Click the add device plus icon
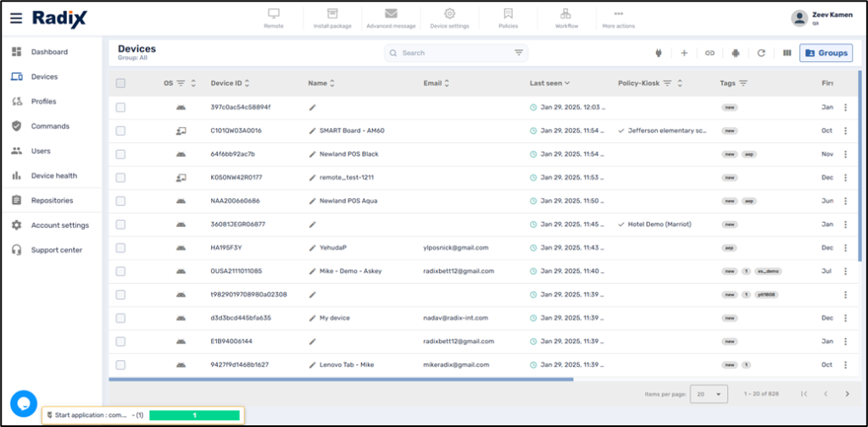Viewport: 868px width, 427px height. [684, 53]
